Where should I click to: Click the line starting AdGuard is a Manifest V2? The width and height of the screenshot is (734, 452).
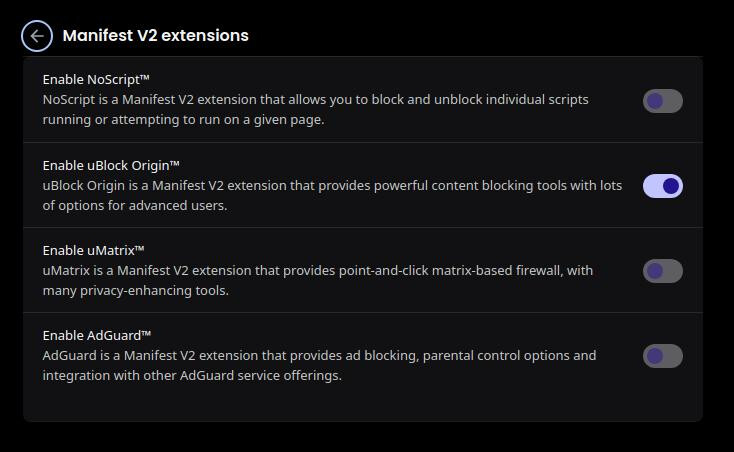[319, 356]
